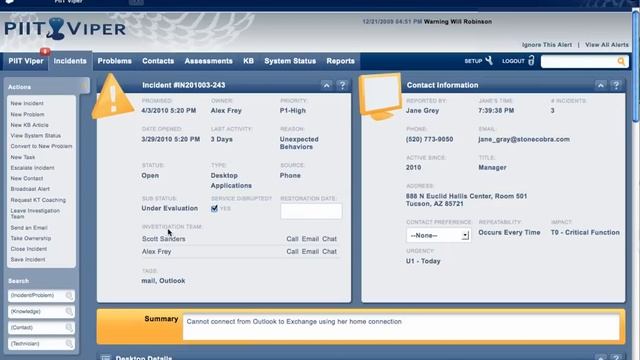The width and height of the screenshot is (640, 360).
Task: Open the KB tab
Action: click(249, 61)
